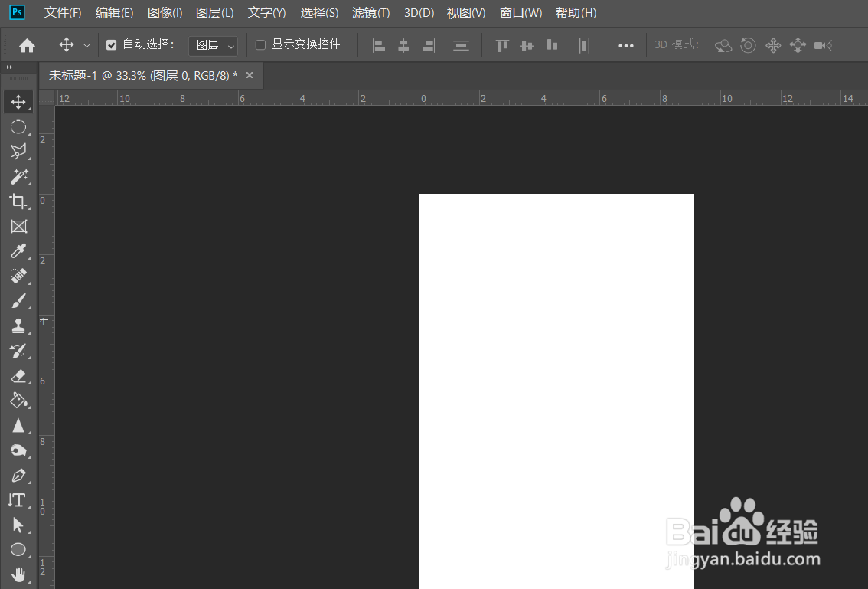Align left edges of layers

click(x=379, y=45)
